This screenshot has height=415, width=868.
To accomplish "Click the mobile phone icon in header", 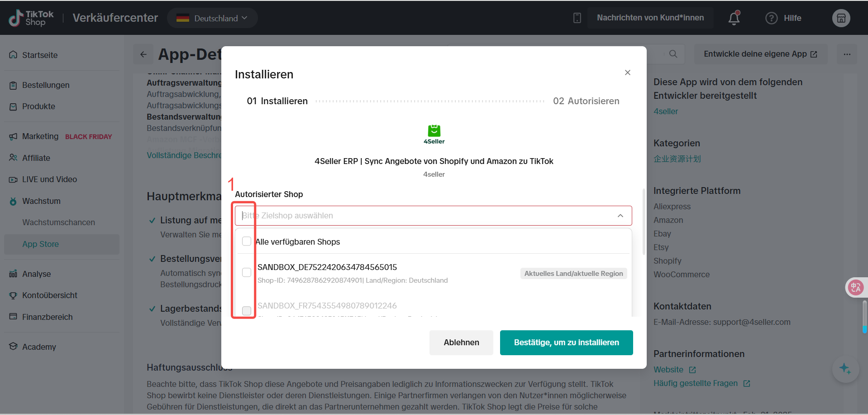I will [x=577, y=18].
